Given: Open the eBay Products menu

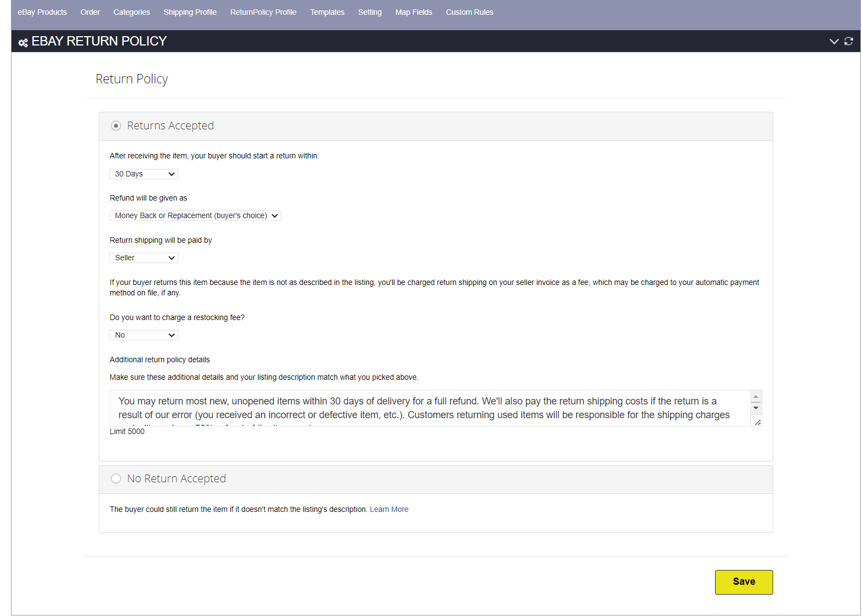Looking at the screenshot, I should [42, 12].
